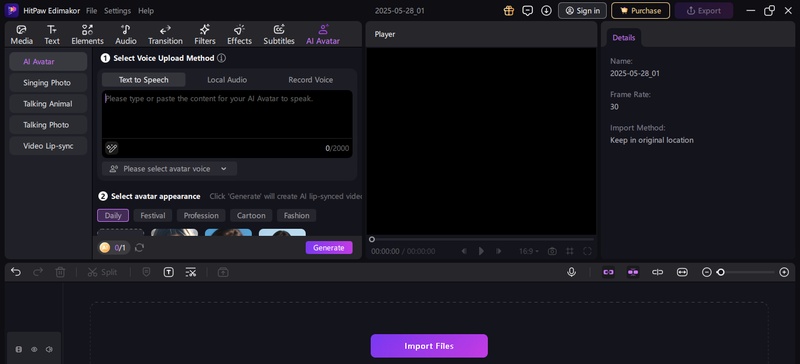The width and height of the screenshot is (800, 364).
Task: Open the Audio tab
Action: pos(126,35)
